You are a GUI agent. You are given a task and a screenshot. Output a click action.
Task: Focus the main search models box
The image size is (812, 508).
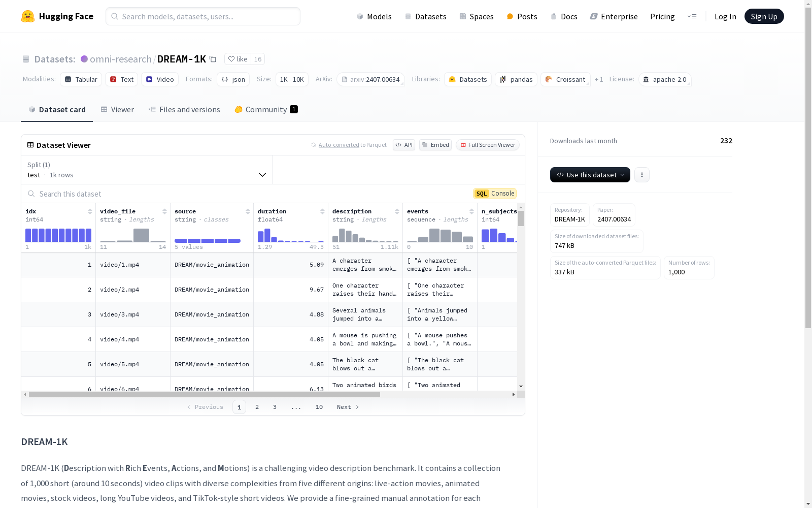click(x=203, y=16)
